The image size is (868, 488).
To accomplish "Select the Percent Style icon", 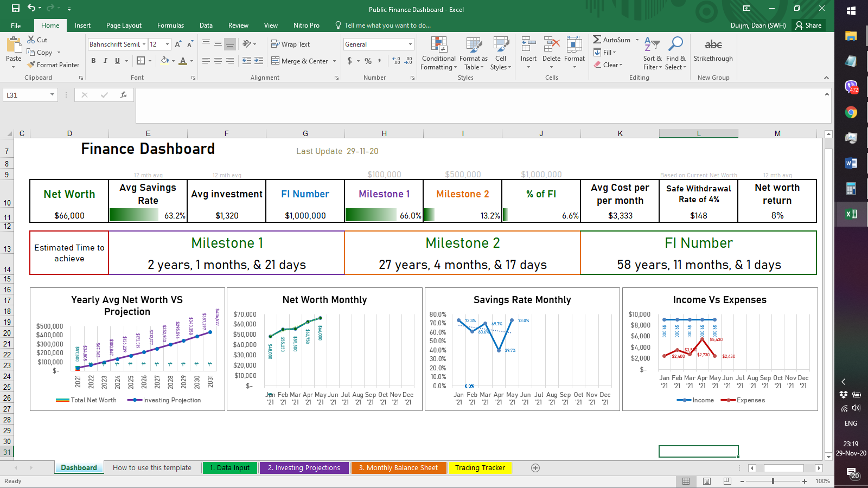I will coord(368,61).
